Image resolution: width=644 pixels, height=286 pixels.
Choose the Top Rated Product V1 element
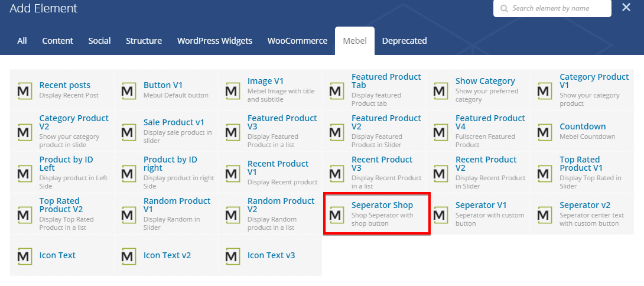pyautogui.click(x=580, y=164)
